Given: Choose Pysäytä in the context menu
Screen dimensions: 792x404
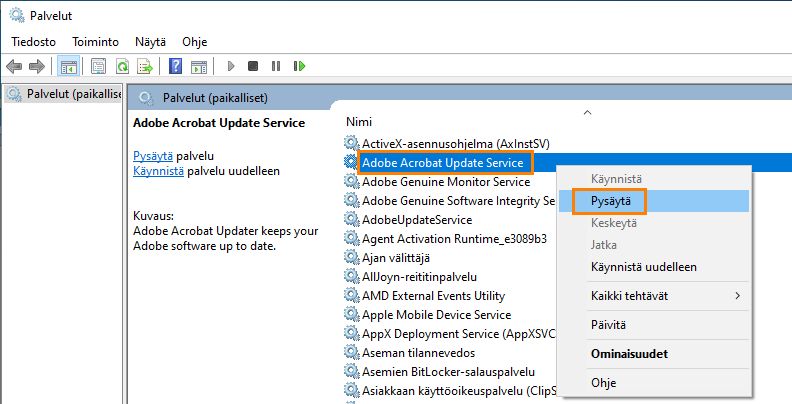Looking at the screenshot, I should (x=654, y=201).
